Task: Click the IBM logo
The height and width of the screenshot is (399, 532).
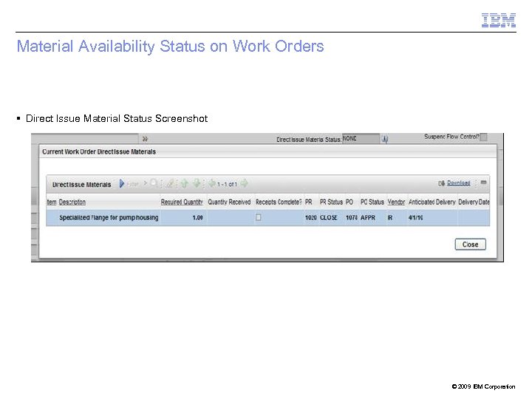Action: click(499, 21)
